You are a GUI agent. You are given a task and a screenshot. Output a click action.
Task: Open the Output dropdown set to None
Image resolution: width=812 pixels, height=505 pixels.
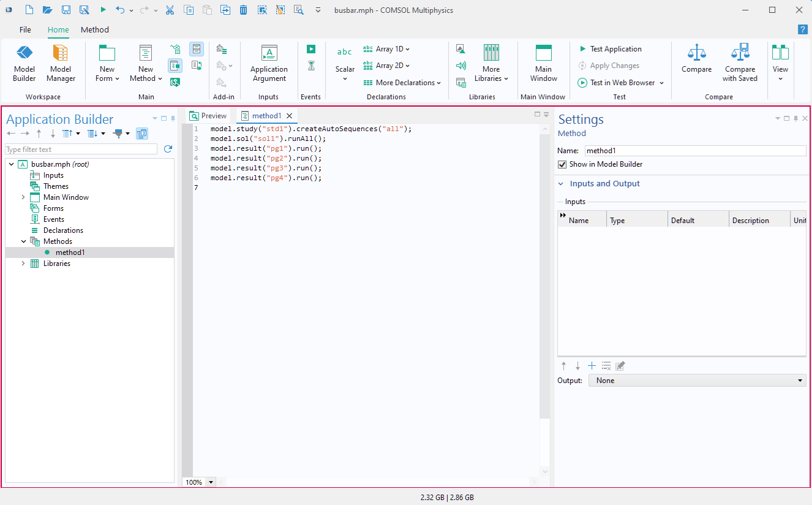pos(697,381)
